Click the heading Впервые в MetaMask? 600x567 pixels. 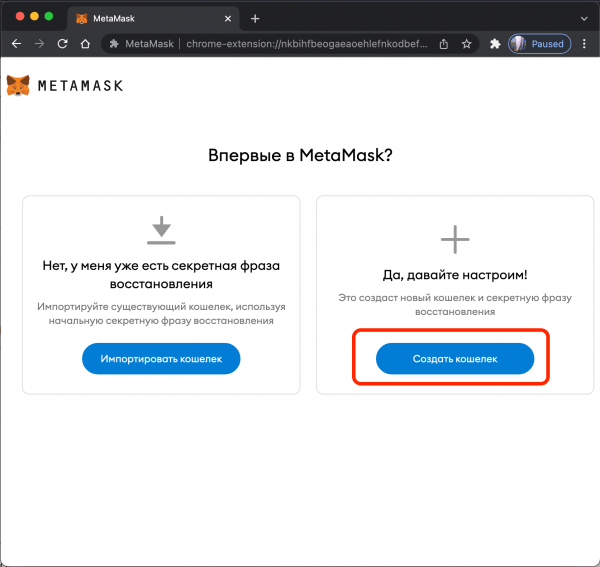(300, 155)
